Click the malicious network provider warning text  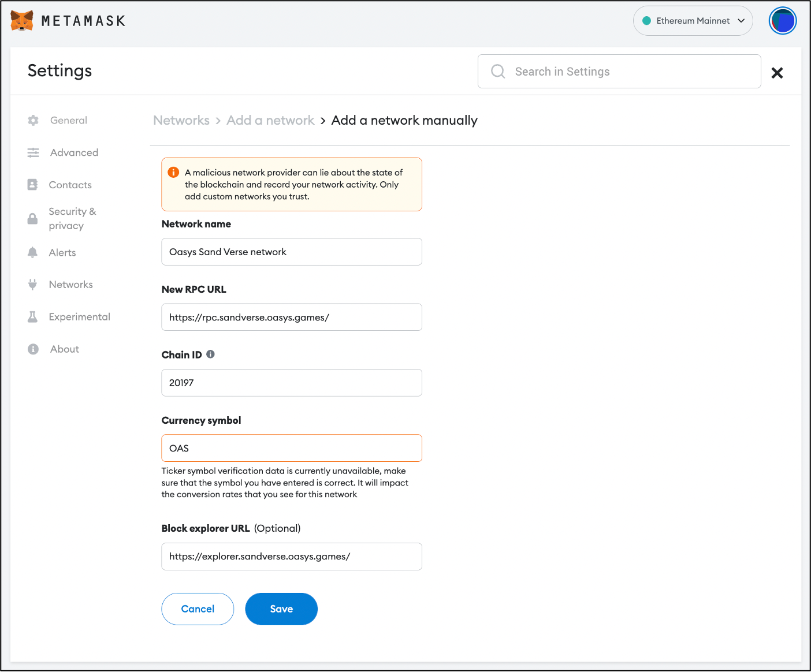(x=293, y=184)
